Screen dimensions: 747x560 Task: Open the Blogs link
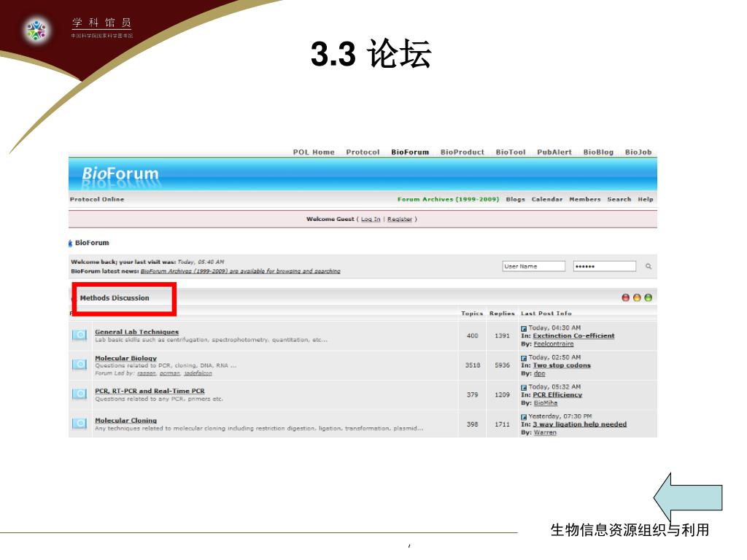515,199
